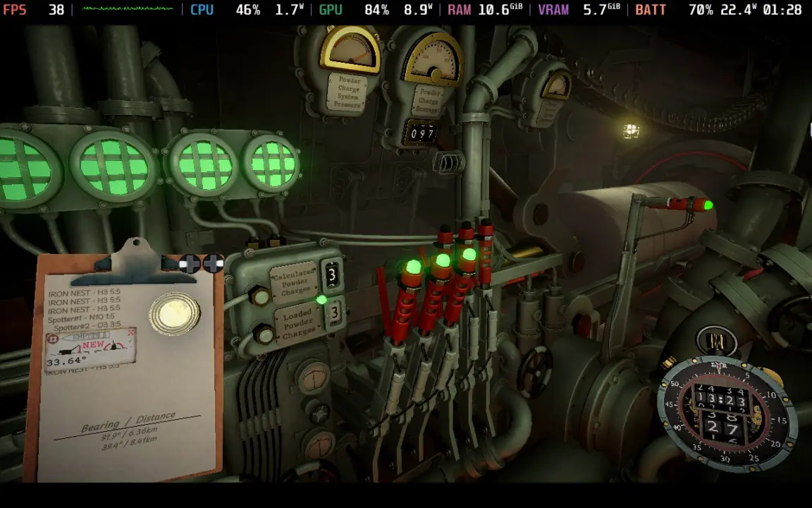The height and width of the screenshot is (508, 812).
Task: Click the small dial gauge below charge box
Action: pyautogui.click(x=313, y=377)
